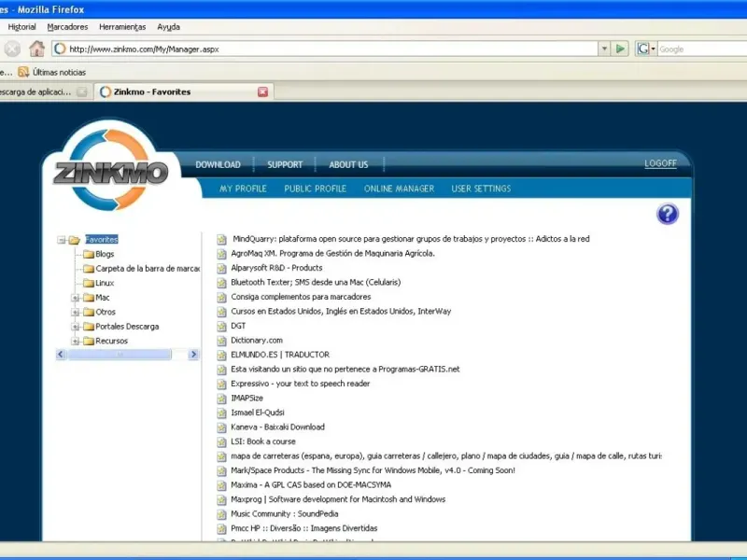This screenshot has width=747, height=560.
Task: Click the green Go arrow button
Action: 620,49
